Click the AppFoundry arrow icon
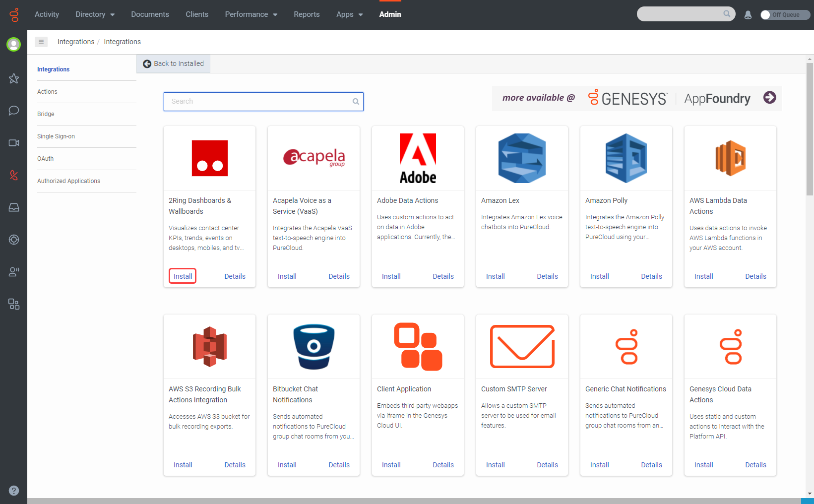Screen dimensions: 814x504 [x=769, y=98]
